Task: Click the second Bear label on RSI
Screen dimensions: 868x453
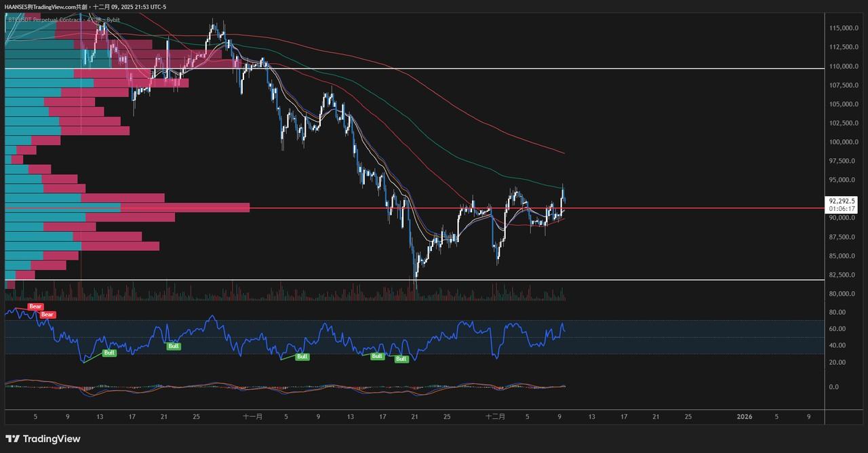Action: coord(47,315)
